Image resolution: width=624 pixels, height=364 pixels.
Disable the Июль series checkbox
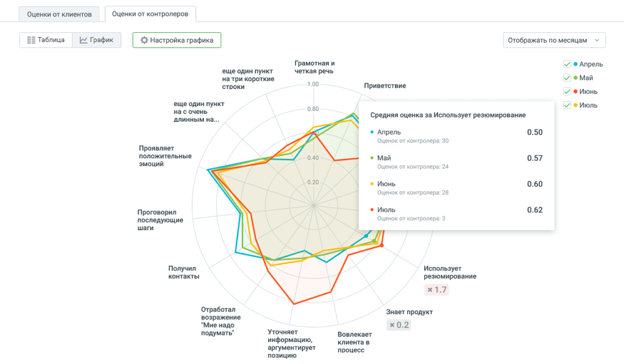pos(567,105)
